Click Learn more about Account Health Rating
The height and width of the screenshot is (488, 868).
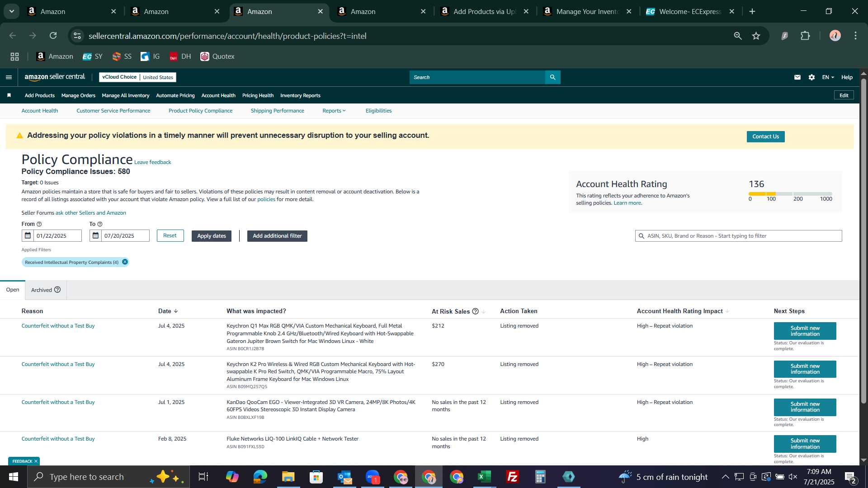click(x=627, y=203)
